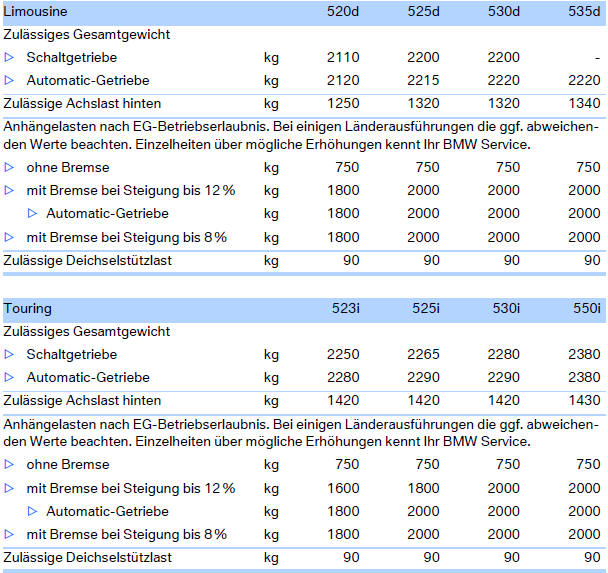Select the value "2250" under 523i
This screenshot has width=608, height=573.
click(x=343, y=354)
